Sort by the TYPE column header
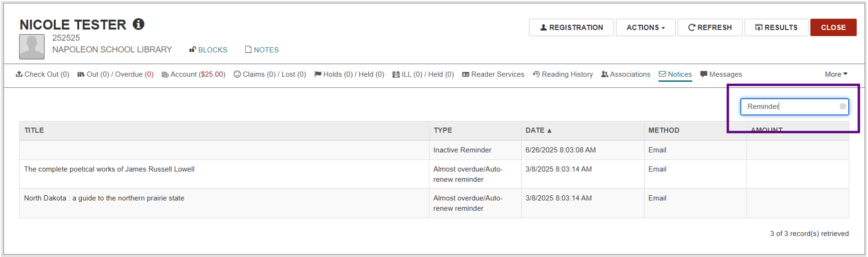Image resolution: width=868 pixels, height=257 pixels. coord(443,130)
